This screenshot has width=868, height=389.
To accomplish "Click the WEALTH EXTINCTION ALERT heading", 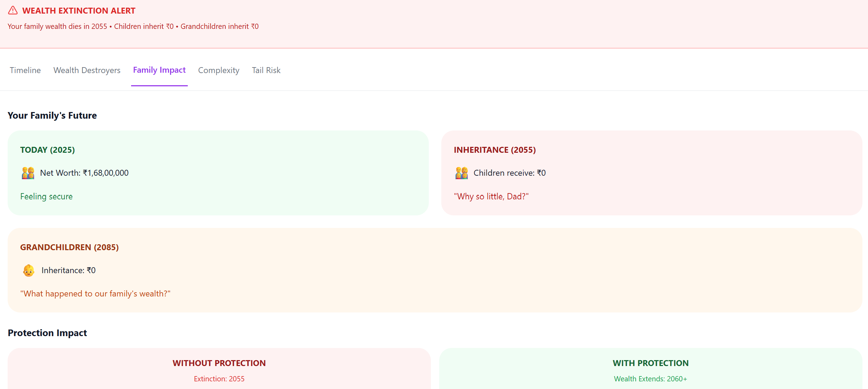I will (79, 11).
